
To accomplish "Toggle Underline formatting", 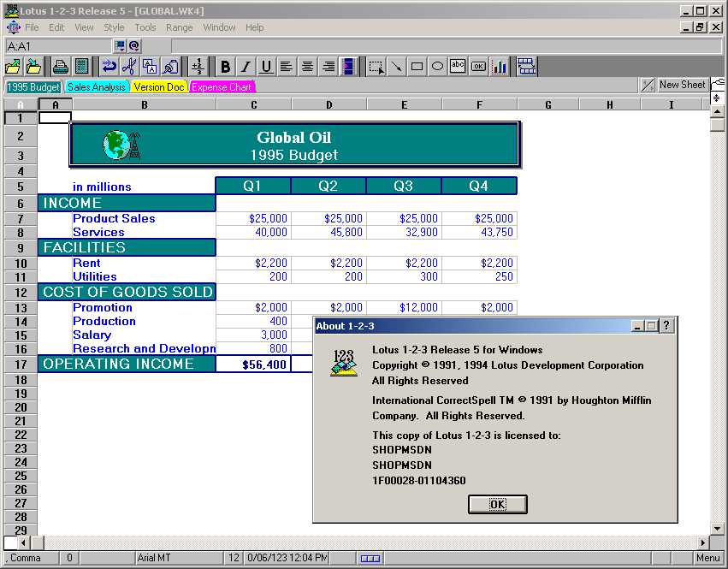I will pos(266,67).
